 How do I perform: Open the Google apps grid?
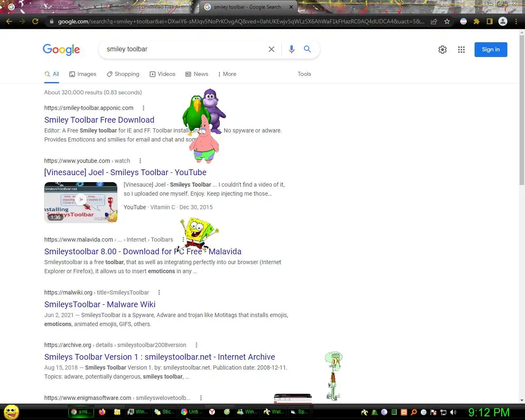click(x=461, y=50)
